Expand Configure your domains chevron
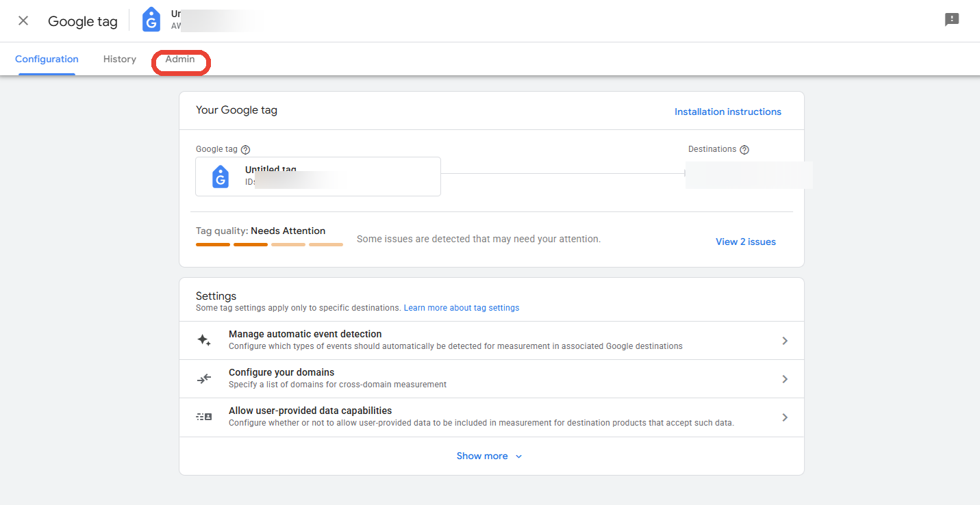Image resolution: width=980 pixels, height=505 pixels. click(785, 379)
